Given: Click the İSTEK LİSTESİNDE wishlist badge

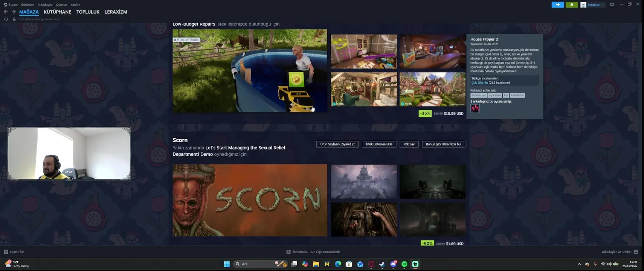Looking at the screenshot, I should pos(186,40).
